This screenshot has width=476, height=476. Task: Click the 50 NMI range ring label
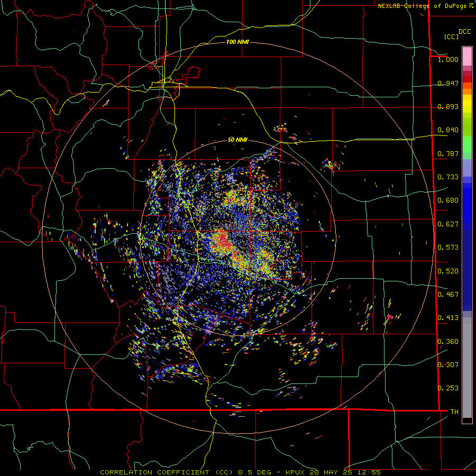point(237,140)
